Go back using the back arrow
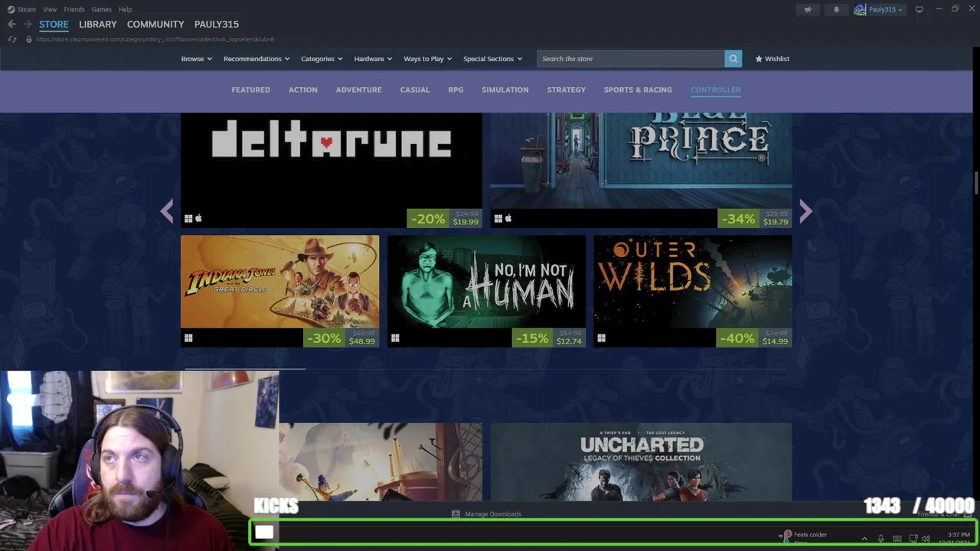The height and width of the screenshot is (551, 980). (11, 24)
